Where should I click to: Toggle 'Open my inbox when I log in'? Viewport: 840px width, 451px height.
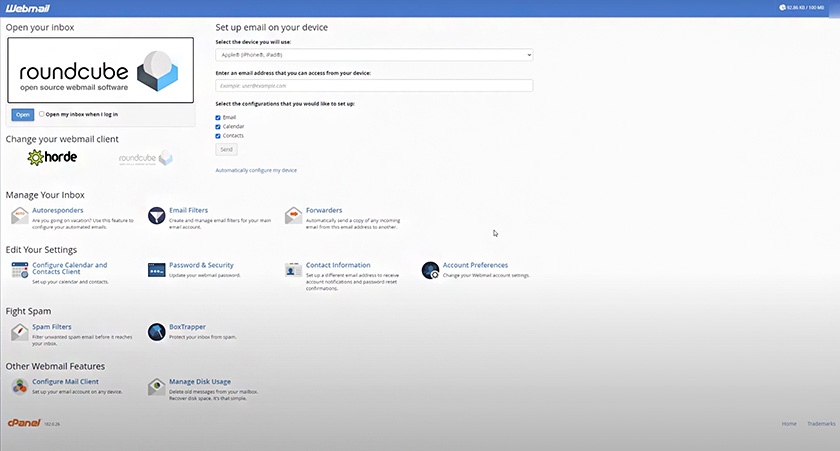click(41, 114)
